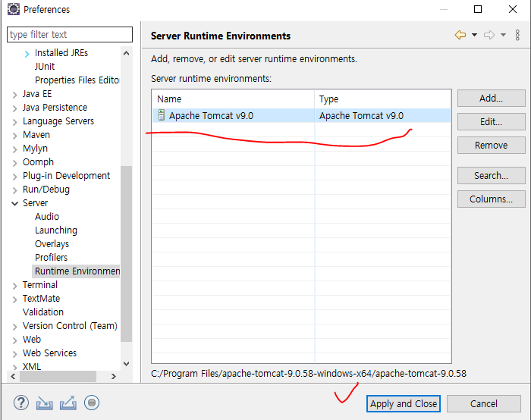Viewport: 531px width, 420px height.
Task: Open the Forward history dropdown arrow
Action: point(503,35)
